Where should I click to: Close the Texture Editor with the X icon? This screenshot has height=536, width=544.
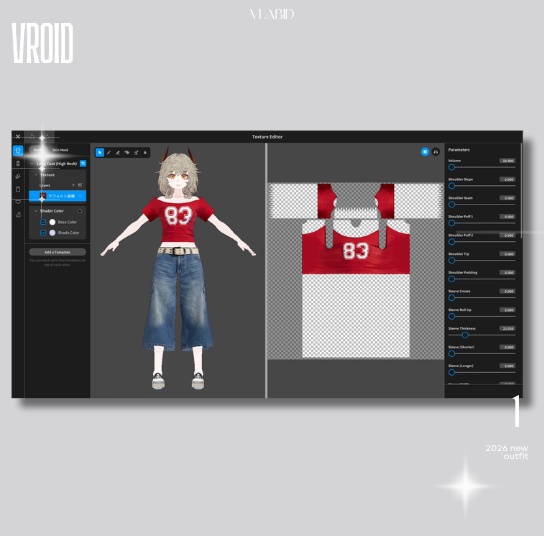coord(18,137)
